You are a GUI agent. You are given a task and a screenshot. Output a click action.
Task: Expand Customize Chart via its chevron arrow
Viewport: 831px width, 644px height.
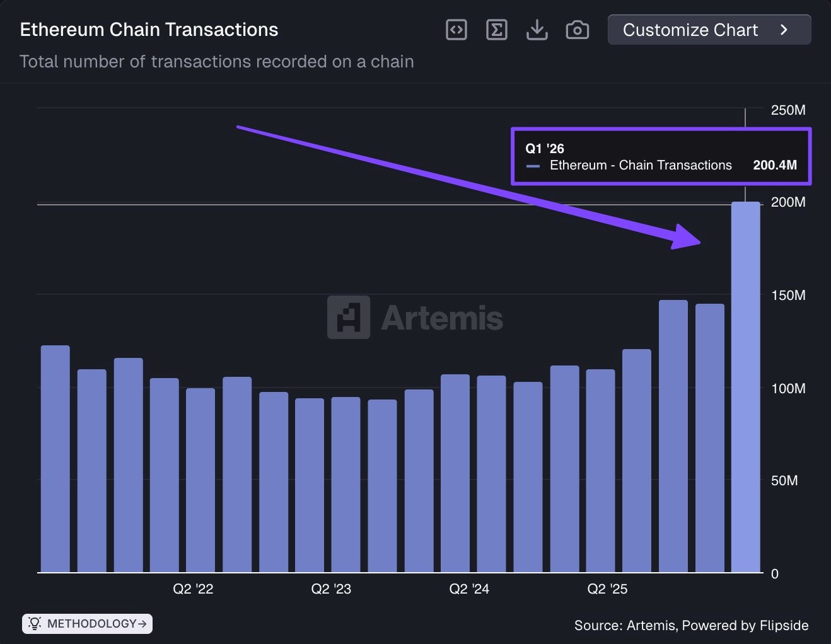[784, 29]
